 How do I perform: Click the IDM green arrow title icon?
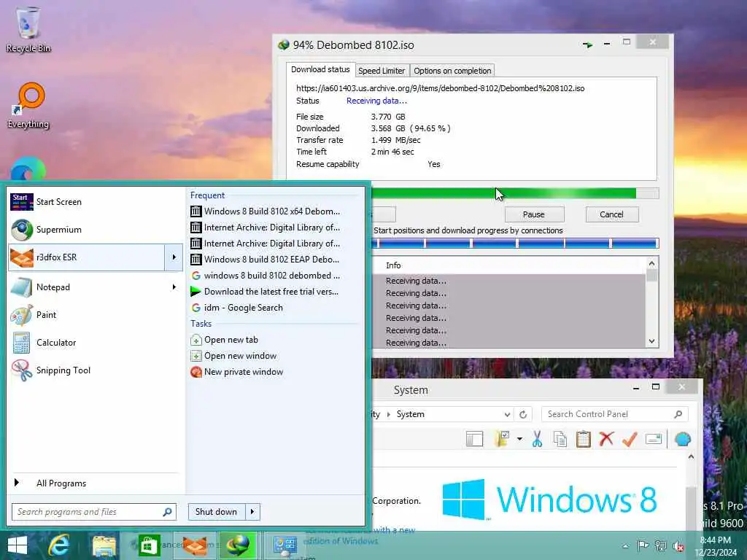[x=587, y=44]
